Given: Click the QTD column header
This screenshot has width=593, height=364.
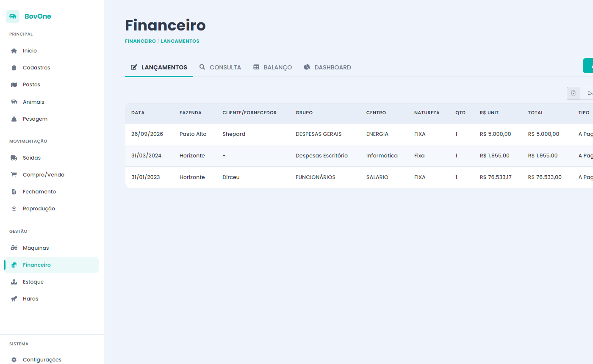Looking at the screenshot, I should point(460,113).
